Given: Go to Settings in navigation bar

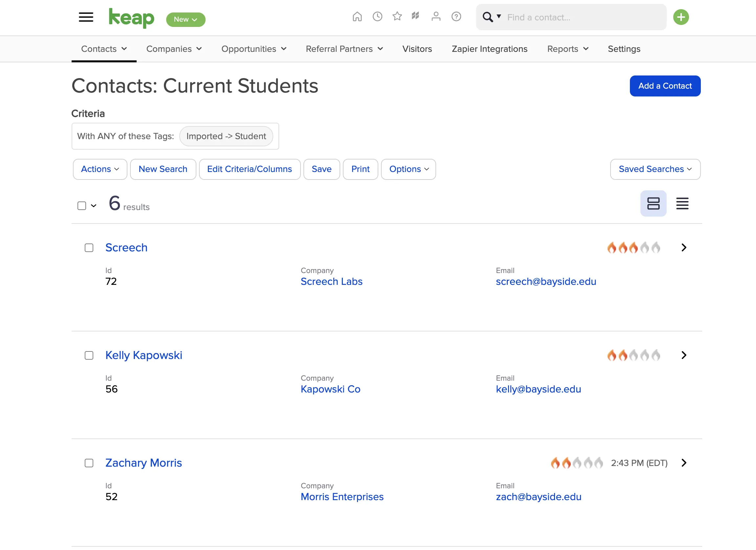Looking at the screenshot, I should (624, 49).
